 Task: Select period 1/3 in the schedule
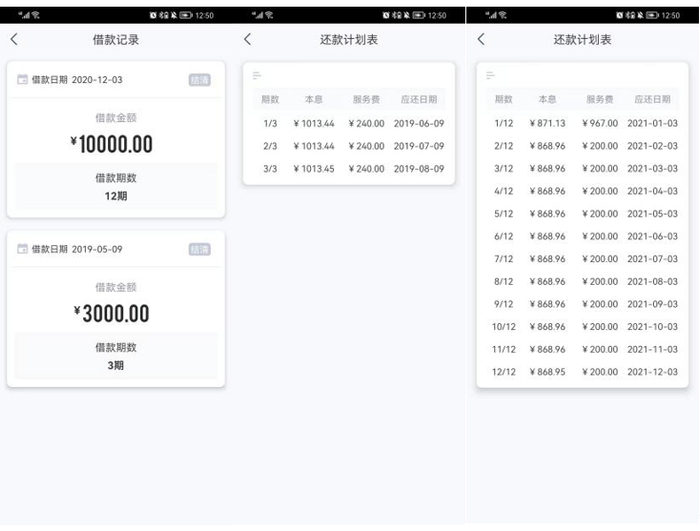[270, 123]
